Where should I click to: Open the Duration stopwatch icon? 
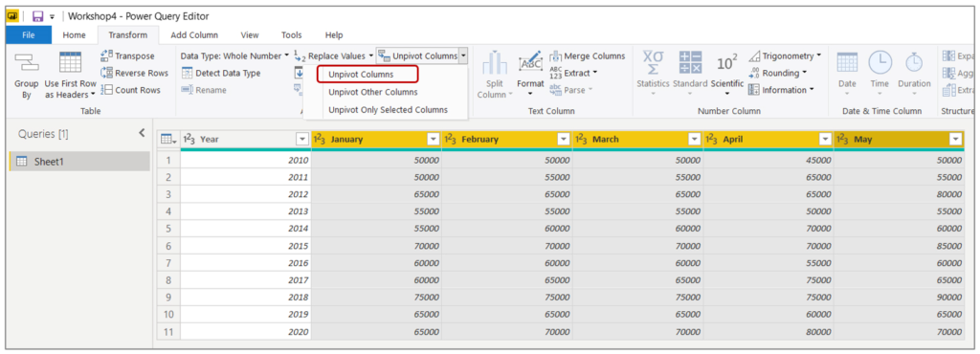point(914,62)
